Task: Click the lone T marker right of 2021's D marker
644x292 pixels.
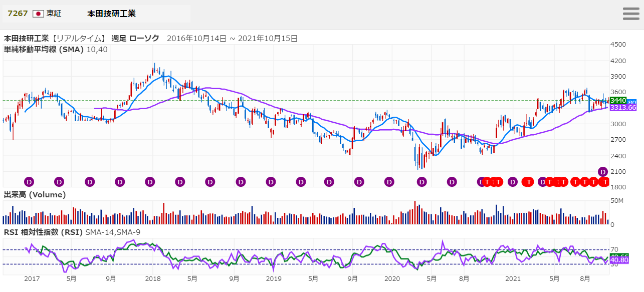Action: (x=528, y=182)
